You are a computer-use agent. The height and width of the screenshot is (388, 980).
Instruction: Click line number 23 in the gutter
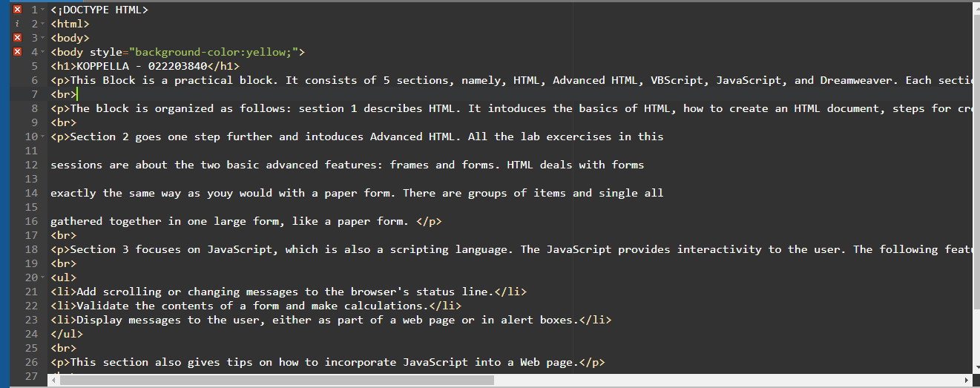click(31, 320)
